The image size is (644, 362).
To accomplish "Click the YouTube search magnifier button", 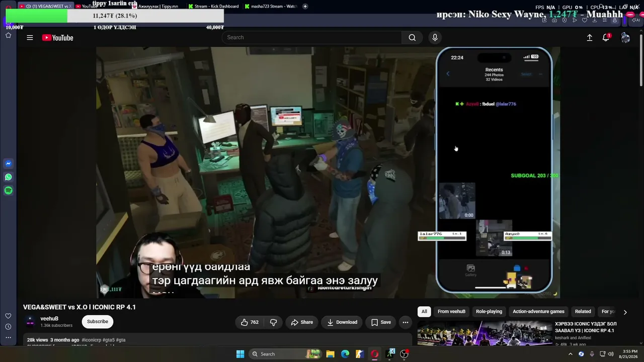I will pyautogui.click(x=412, y=38).
